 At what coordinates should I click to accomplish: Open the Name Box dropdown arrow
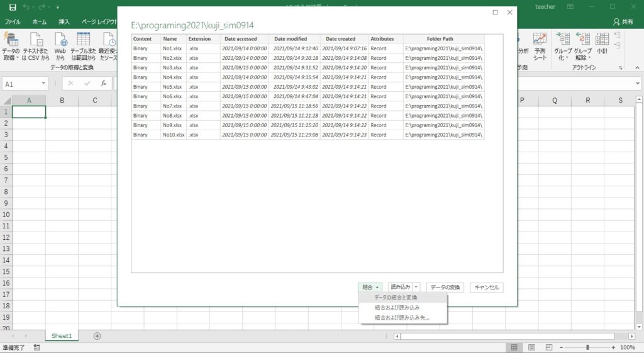coord(43,84)
